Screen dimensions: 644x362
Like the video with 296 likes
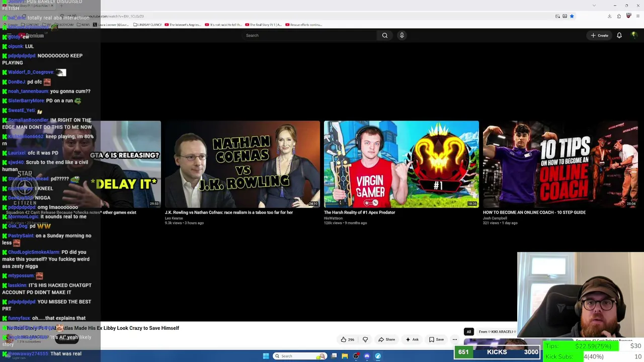coord(348,339)
